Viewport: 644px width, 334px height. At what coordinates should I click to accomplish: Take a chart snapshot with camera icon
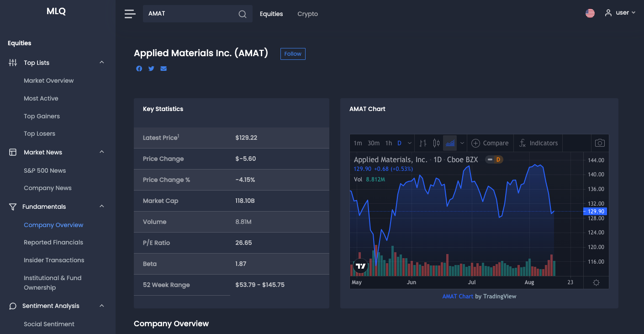(x=600, y=143)
